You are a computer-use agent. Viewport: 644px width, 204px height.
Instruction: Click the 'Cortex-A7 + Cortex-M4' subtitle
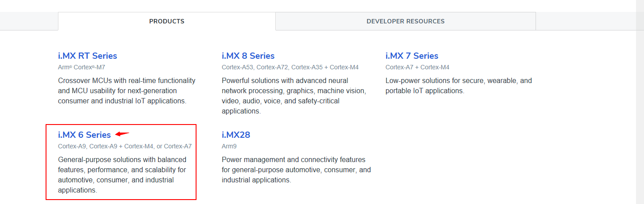417,68
